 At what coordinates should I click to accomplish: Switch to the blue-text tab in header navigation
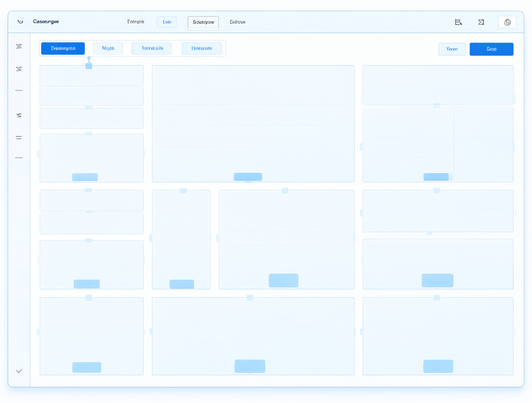[x=167, y=22]
